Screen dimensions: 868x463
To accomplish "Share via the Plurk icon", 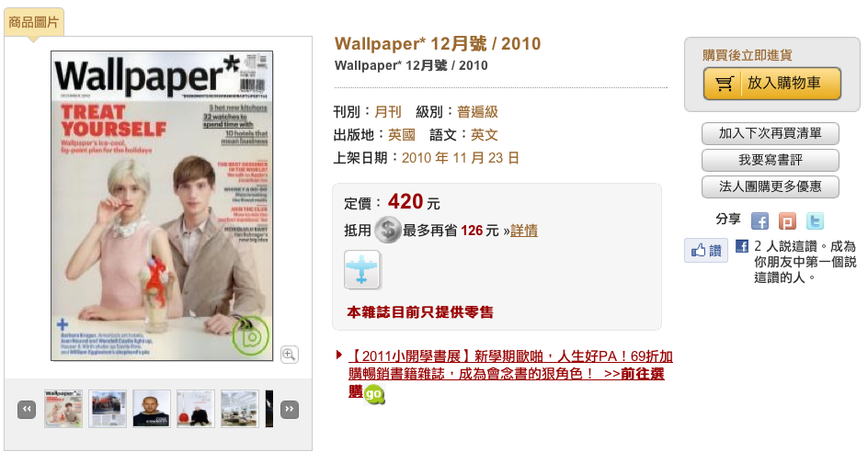I will [787, 221].
